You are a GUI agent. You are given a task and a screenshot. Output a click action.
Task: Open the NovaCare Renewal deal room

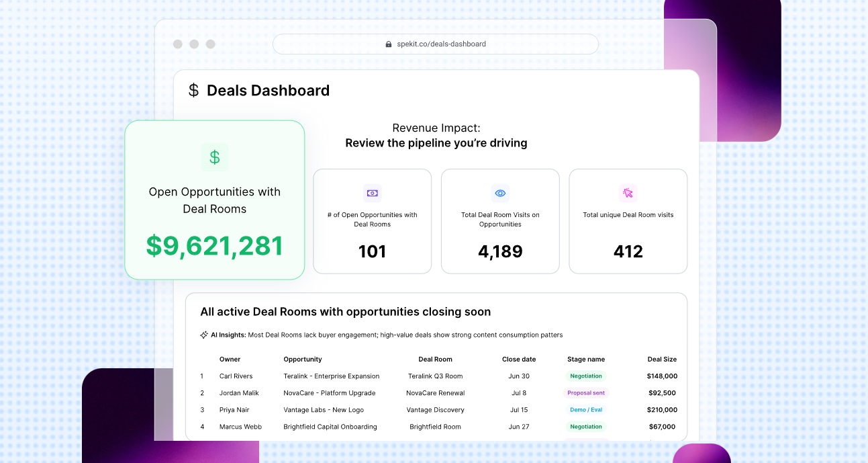[x=435, y=393]
